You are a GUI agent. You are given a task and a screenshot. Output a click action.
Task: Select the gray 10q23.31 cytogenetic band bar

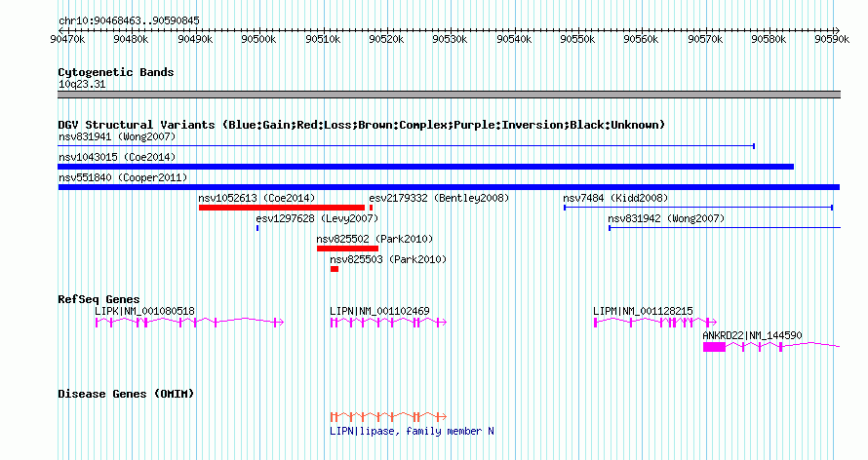tap(449, 95)
